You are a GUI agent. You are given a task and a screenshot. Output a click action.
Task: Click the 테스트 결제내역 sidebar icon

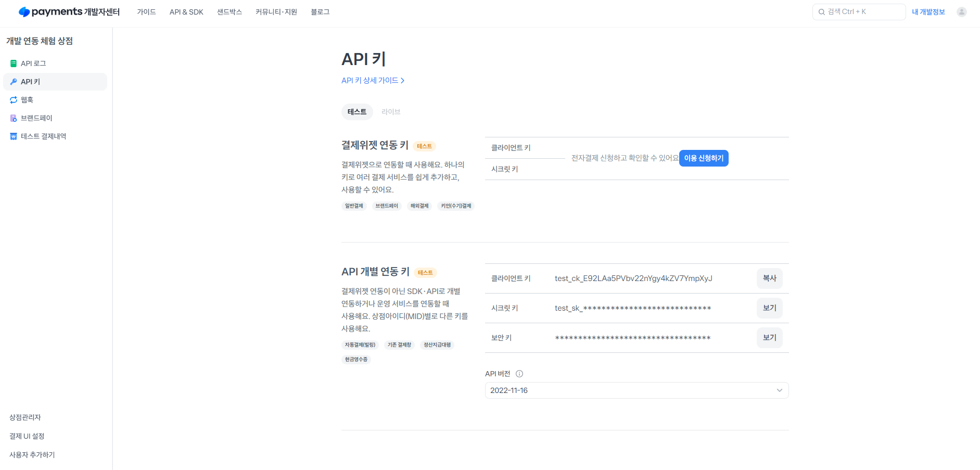(14, 136)
